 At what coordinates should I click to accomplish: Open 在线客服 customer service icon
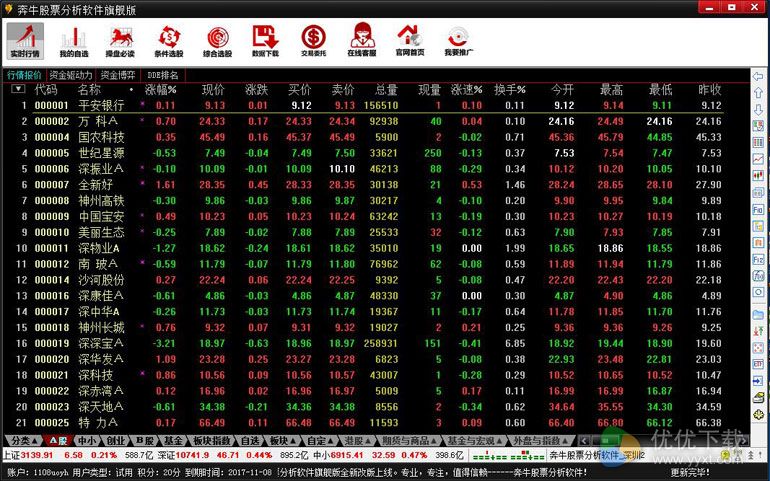click(x=362, y=41)
